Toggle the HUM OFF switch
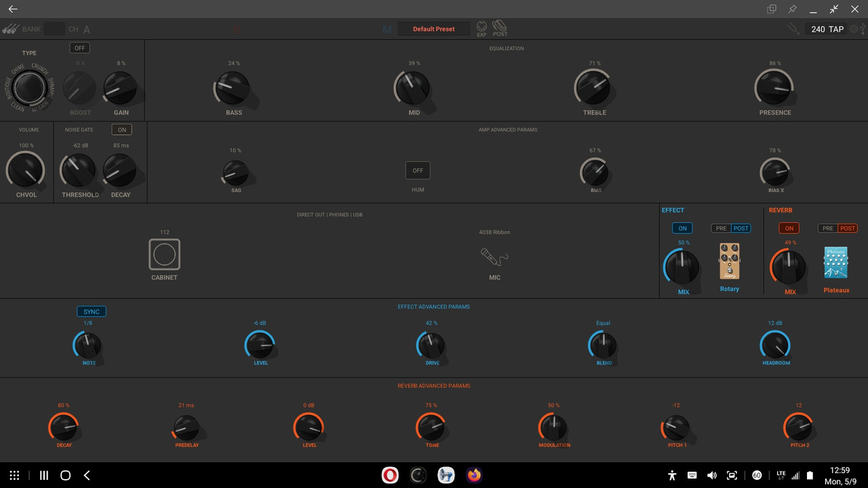This screenshot has height=488, width=868. [x=417, y=170]
